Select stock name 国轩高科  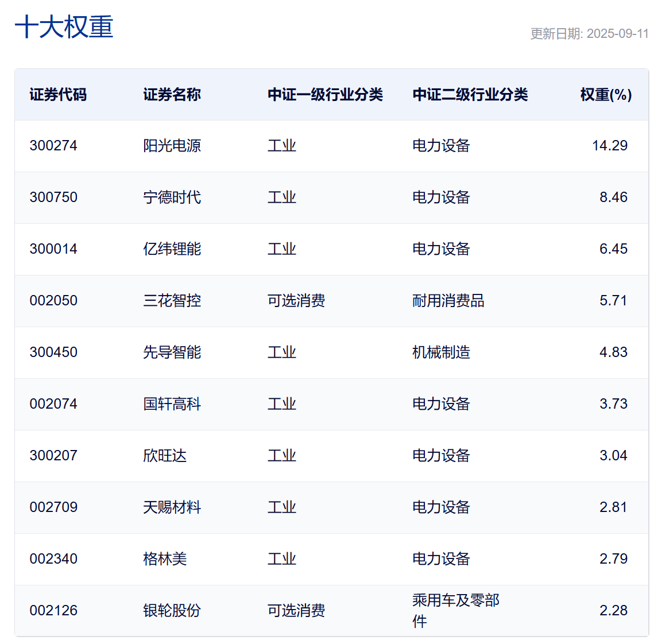click(172, 404)
